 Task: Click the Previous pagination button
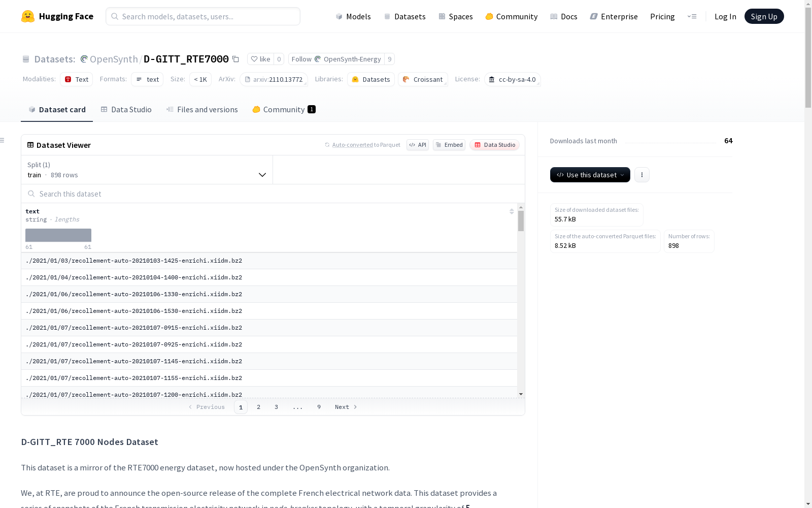click(207, 407)
